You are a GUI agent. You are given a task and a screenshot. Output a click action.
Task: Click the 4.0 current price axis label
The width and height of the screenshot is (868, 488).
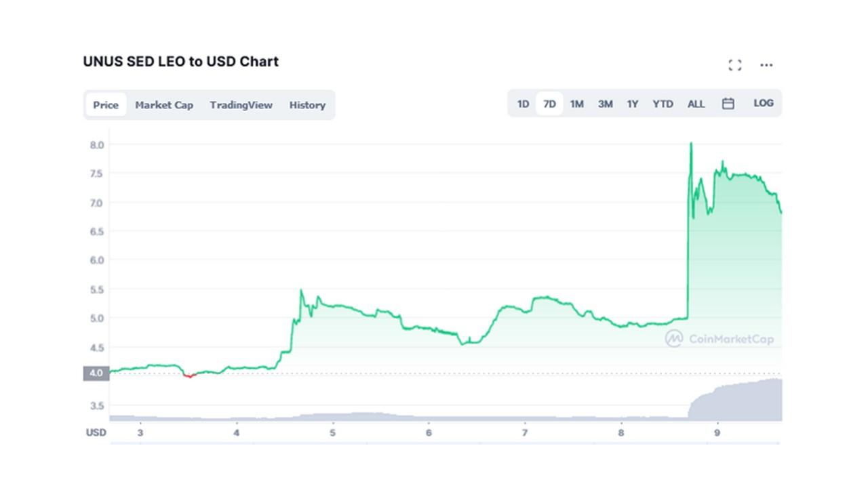tap(96, 373)
